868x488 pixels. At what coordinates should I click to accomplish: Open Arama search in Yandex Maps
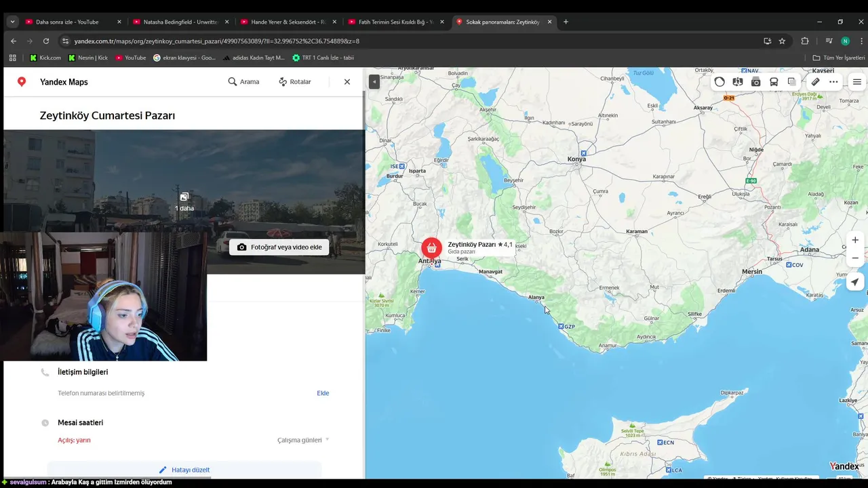(x=243, y=81)
